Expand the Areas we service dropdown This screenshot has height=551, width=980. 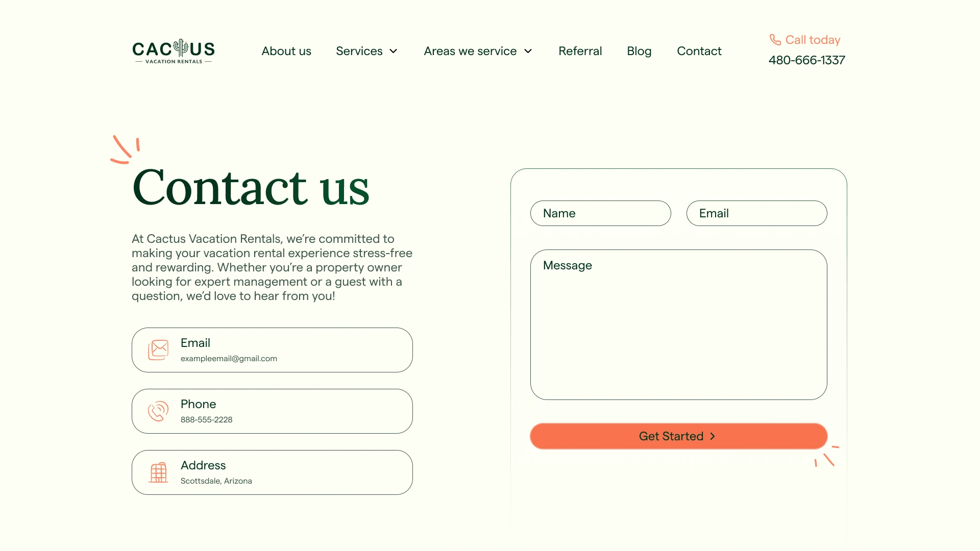pyautogui.click(x=479, y=51)
